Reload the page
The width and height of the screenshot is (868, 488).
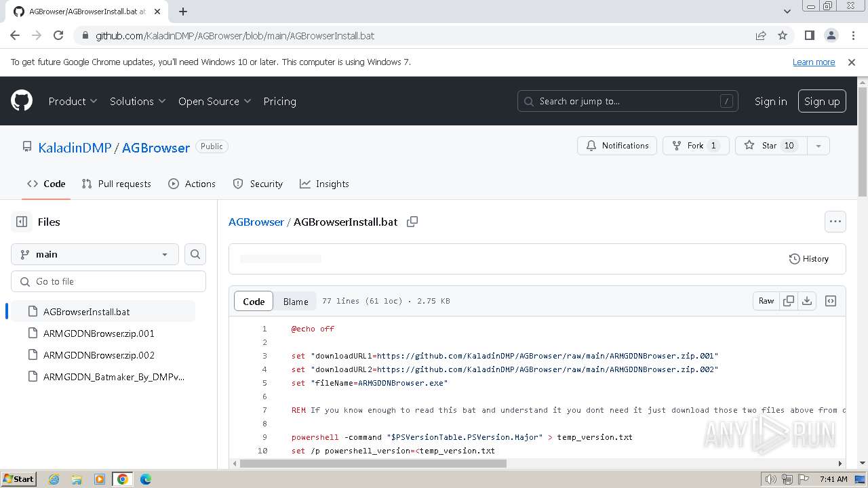pos(58,35)
